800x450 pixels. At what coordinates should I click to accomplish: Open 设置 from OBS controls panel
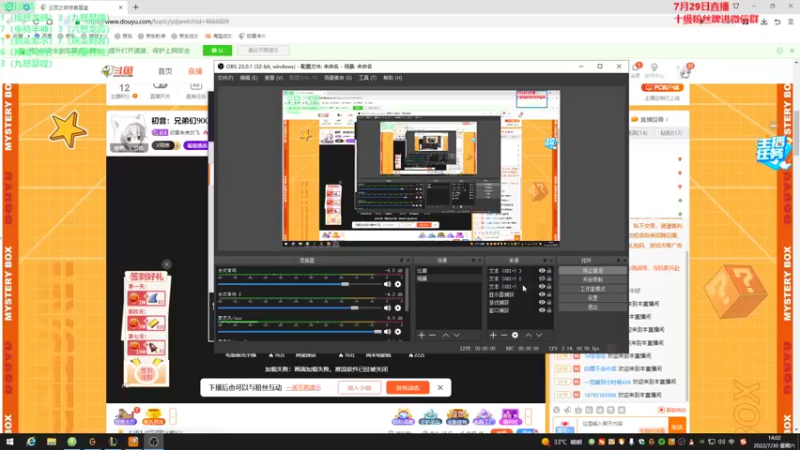pos(592,298)
